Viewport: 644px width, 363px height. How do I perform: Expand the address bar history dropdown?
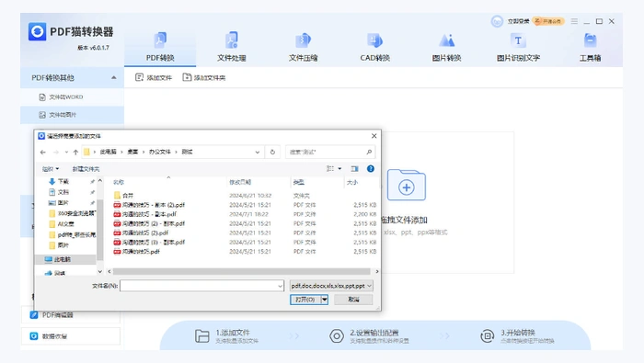[x=258, y=153]
